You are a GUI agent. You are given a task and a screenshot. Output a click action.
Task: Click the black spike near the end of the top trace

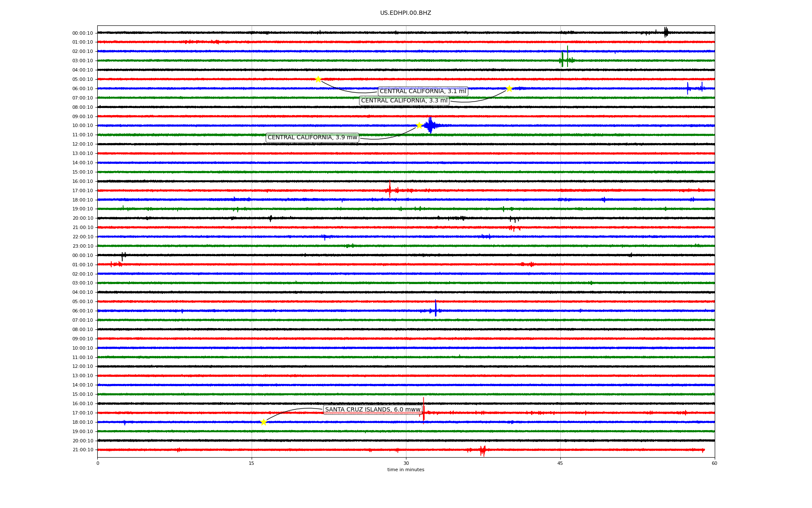(666, 32)
